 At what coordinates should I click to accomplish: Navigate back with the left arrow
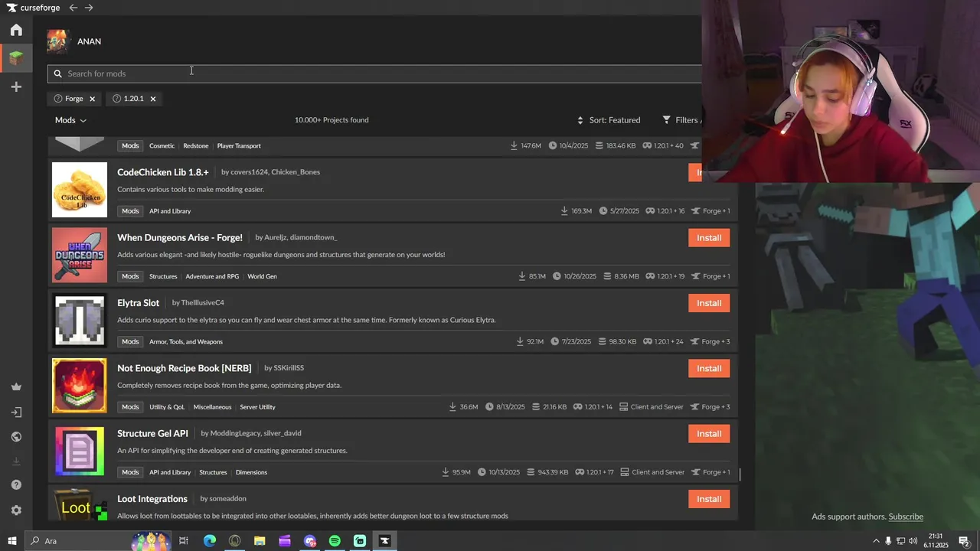coord(73,8)
